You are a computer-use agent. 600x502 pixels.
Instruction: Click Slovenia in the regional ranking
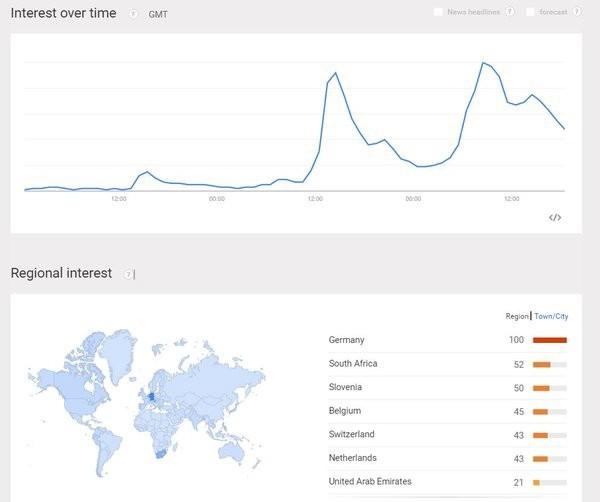tap(345, 387)
